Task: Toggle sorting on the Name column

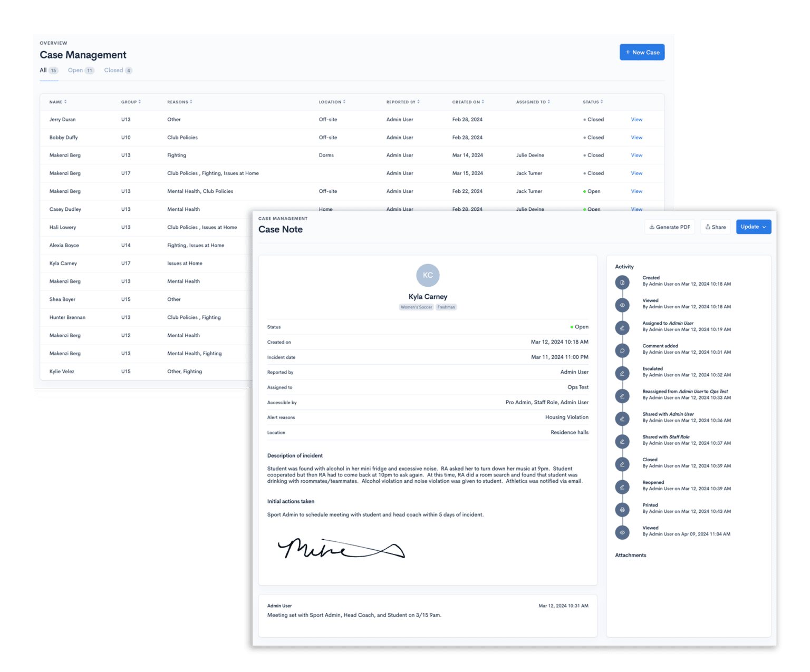Action: 64,102
